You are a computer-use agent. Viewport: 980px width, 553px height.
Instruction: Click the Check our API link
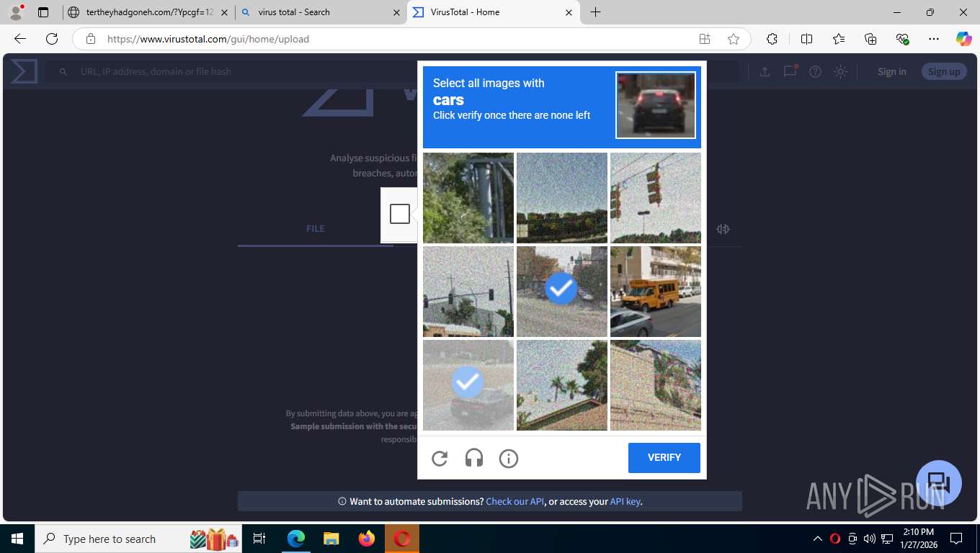515,501
